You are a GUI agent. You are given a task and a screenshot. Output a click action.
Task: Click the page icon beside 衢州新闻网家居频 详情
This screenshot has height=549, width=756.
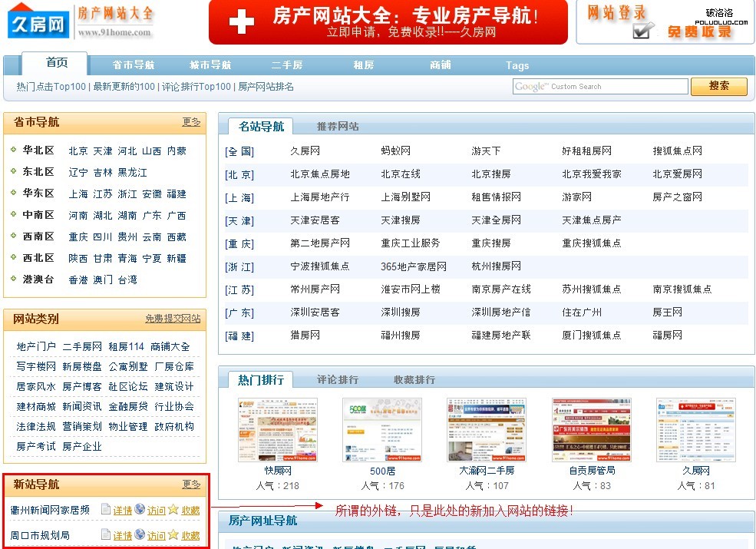[106, 509]
